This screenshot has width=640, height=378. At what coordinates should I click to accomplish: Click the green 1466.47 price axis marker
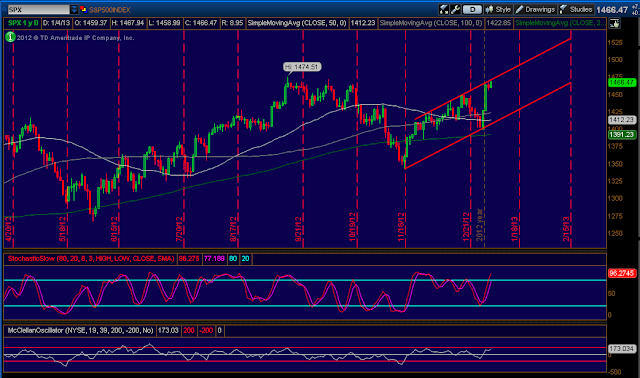622,82
